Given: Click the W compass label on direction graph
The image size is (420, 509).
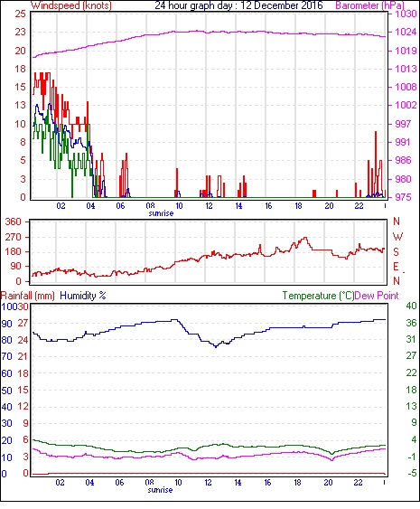Looking at the screenshot, I should point(397,237).
